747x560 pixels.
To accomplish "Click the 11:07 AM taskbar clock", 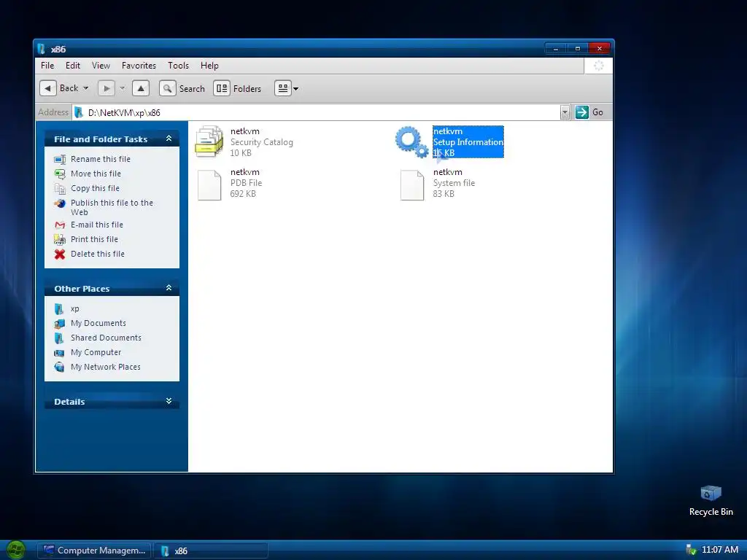I will 720,550.
